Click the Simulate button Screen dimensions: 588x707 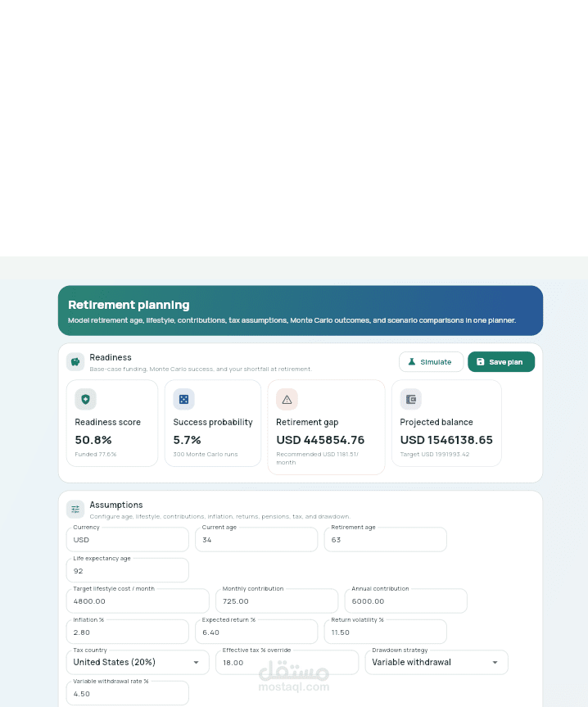tap(431, 362)
